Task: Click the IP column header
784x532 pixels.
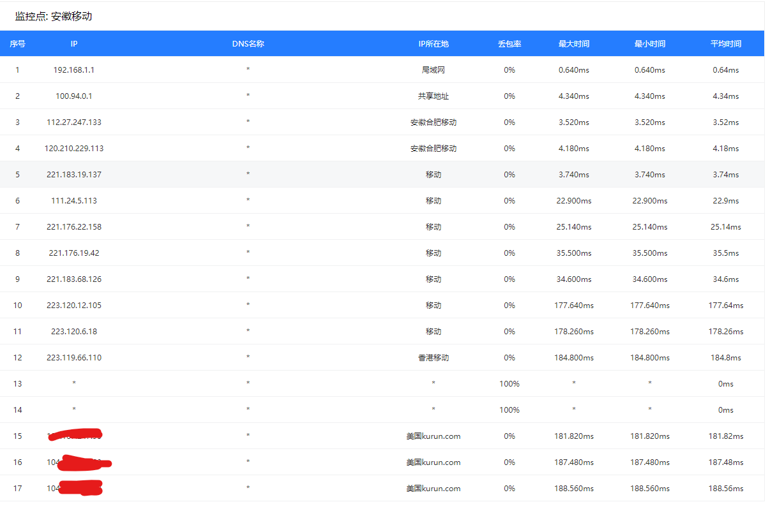Action: pos(74,44)
